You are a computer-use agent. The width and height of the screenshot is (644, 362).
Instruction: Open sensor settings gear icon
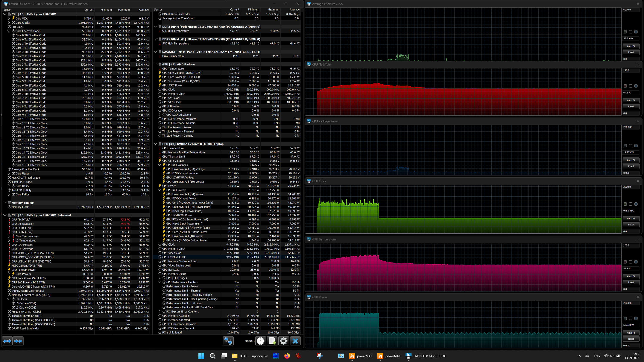pyautogui.click(x=284, y=341)
